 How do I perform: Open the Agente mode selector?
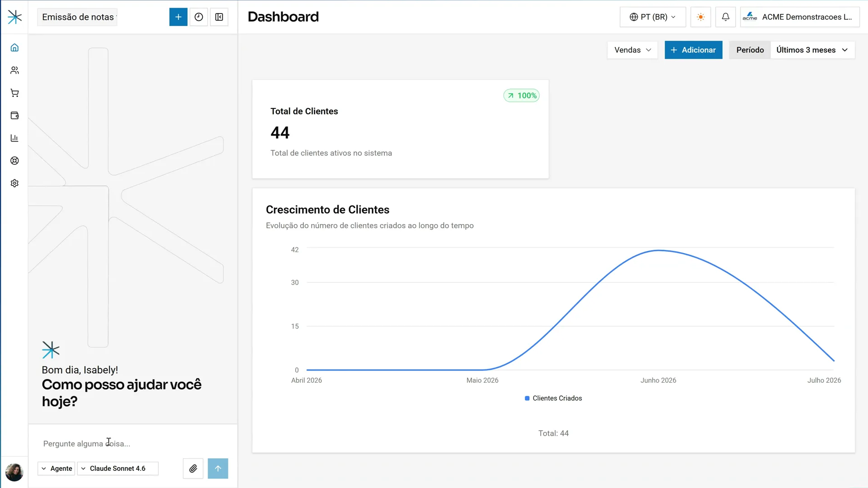pyautogui.click(x=57, y=469)
